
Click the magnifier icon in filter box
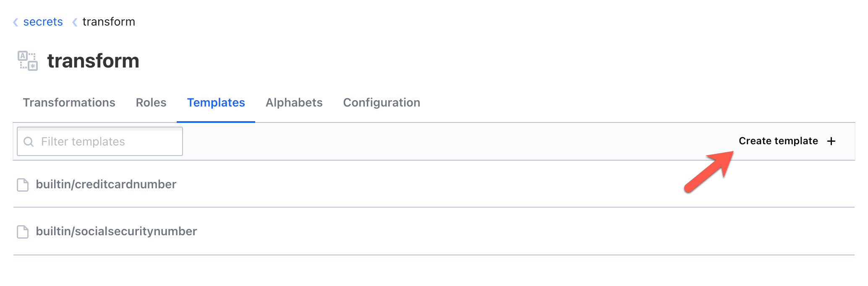29,142
